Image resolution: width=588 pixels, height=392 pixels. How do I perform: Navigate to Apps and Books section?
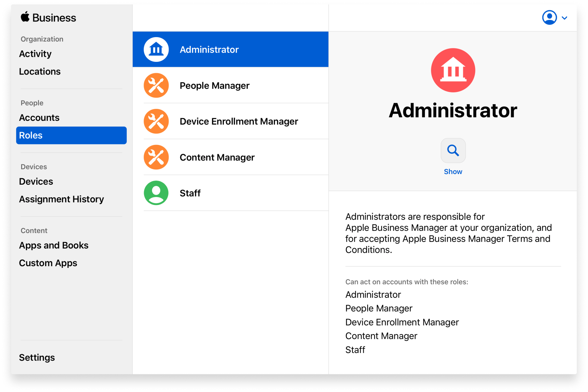53,244
